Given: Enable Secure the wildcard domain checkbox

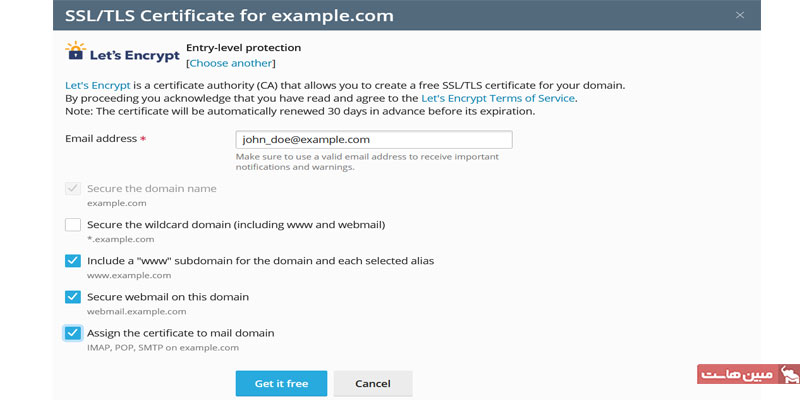Looking at the screenshot, I should [73, 225].
